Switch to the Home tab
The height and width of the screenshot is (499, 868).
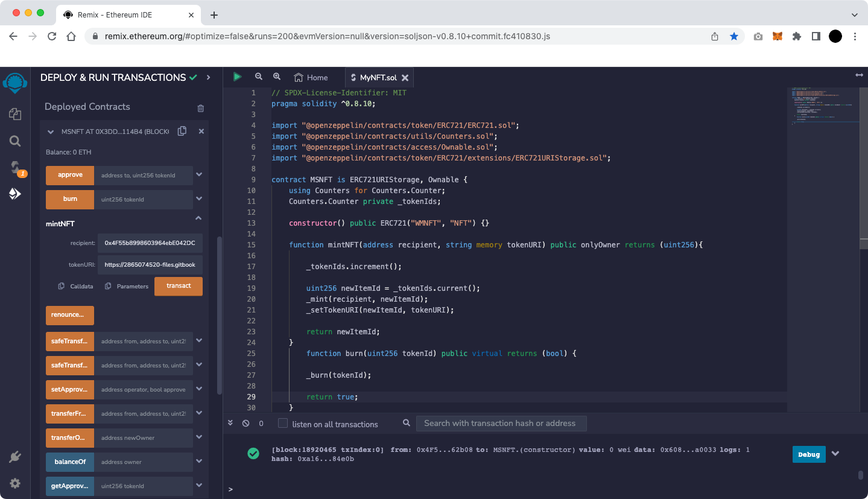click(311, 77)
